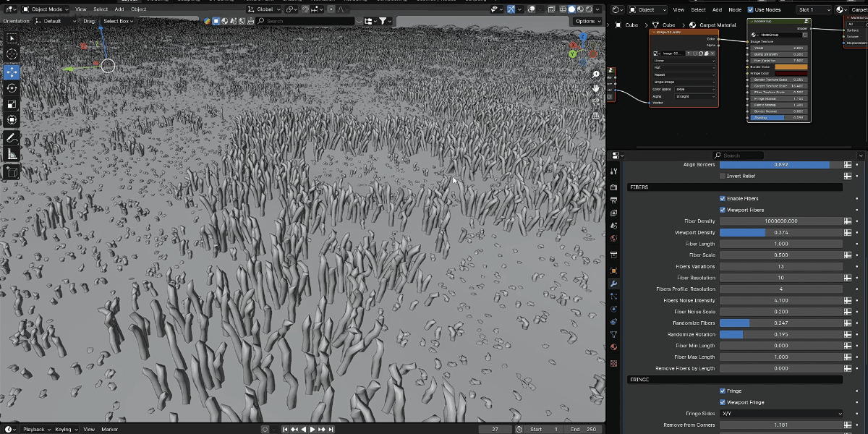This screenshot has width=868, height=434.
Task: Open the viewport View menu
Action: coord(81,9)
